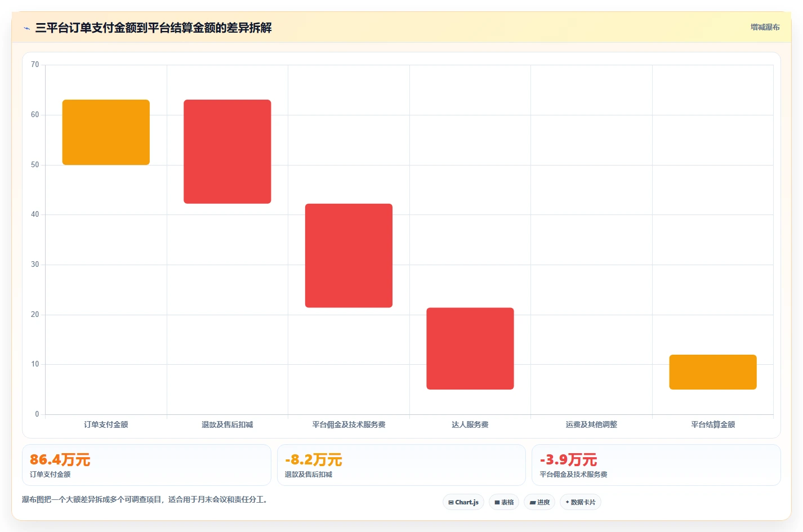Click the 表格 tag chip
The width and height of the screenshot is (803, 532).
[504, 502]
